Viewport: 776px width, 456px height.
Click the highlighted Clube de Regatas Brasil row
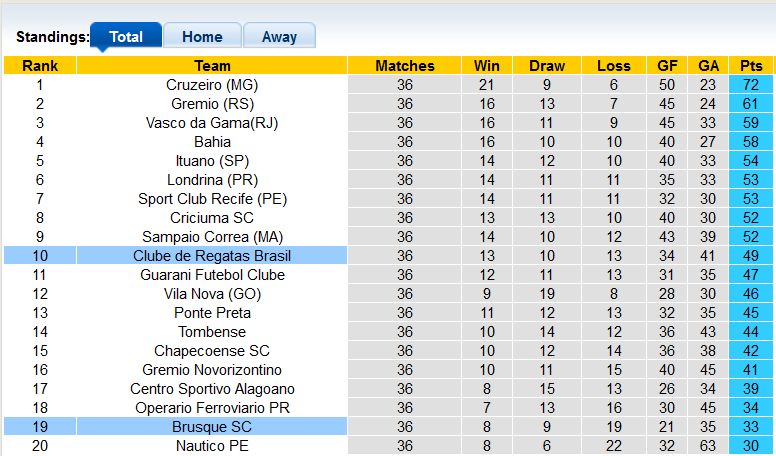pyautogui.click(x=212, y=256)
